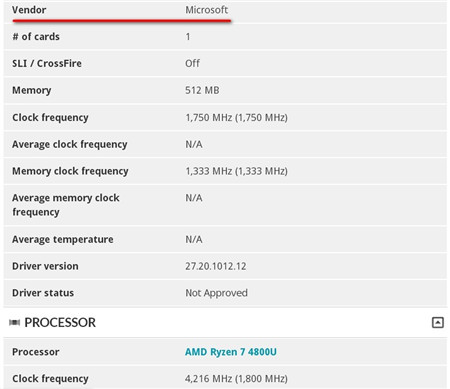This screenshot has height=389, width=450.
Task: Click the PROCESSOR section heading
Action: tap(60, 322)
